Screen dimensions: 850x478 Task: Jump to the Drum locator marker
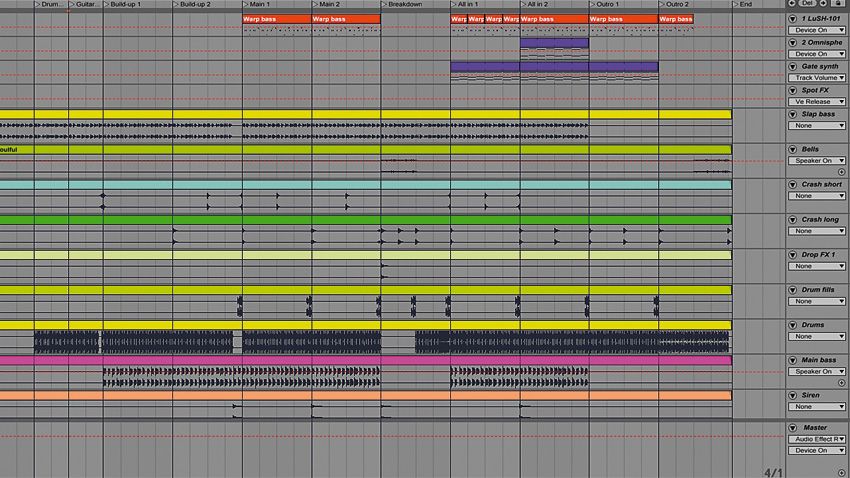(x=49, y=4)
